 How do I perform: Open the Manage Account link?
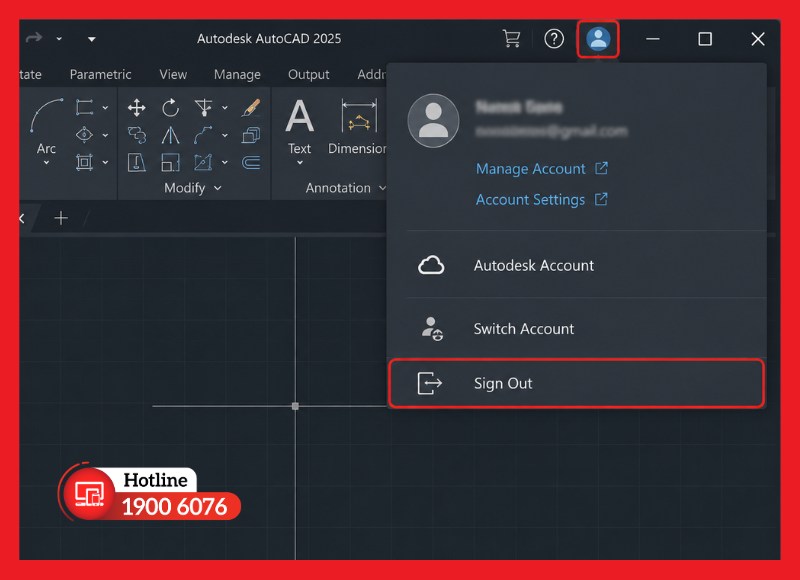[x=542, y=169]
